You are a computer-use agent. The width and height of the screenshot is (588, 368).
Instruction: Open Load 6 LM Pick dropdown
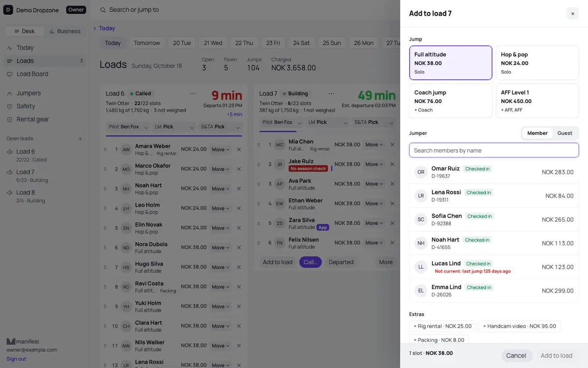point(174,127)
